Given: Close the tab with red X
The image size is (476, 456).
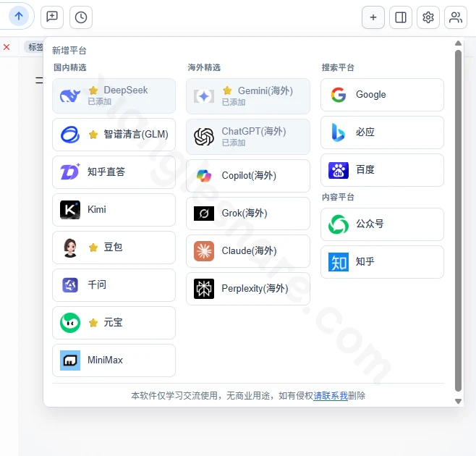Looking at the screenshot, I should (x=7, y=47).
